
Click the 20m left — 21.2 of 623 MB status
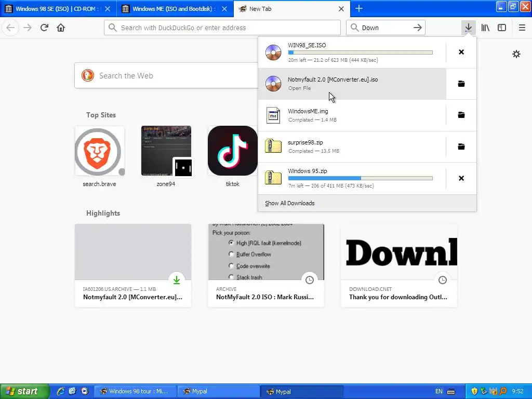pos(333,60)
